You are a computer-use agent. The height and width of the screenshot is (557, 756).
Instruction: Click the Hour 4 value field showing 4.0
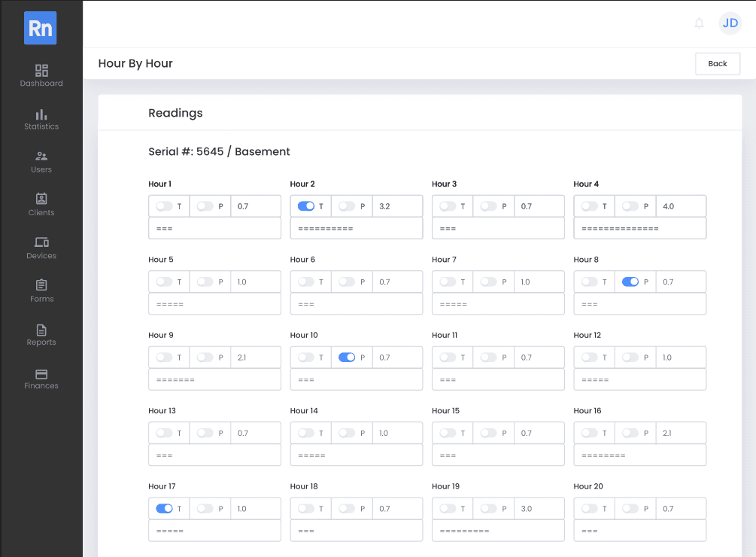pyautogui.click(x=681, y=206)
